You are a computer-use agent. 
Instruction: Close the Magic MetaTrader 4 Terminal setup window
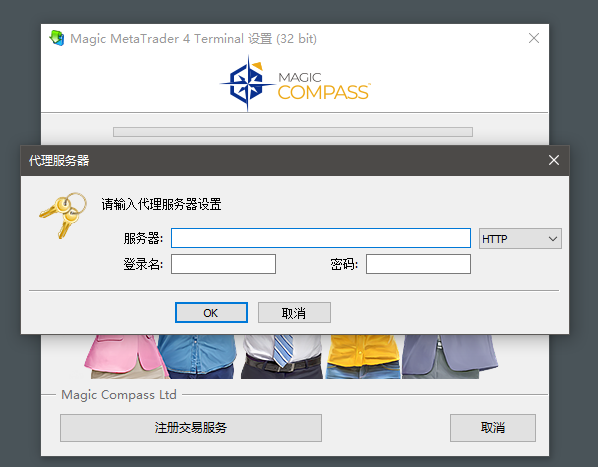534,38
